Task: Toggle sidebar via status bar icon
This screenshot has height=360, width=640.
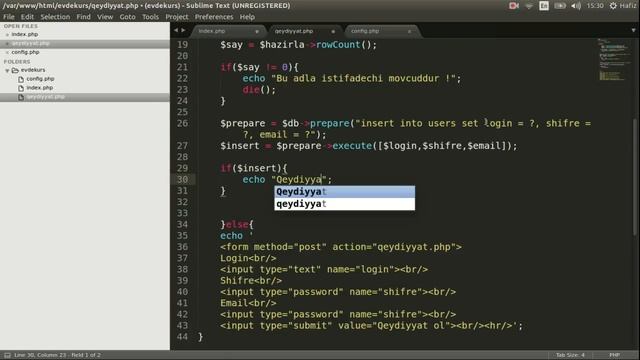Action: tap(7, 355)
